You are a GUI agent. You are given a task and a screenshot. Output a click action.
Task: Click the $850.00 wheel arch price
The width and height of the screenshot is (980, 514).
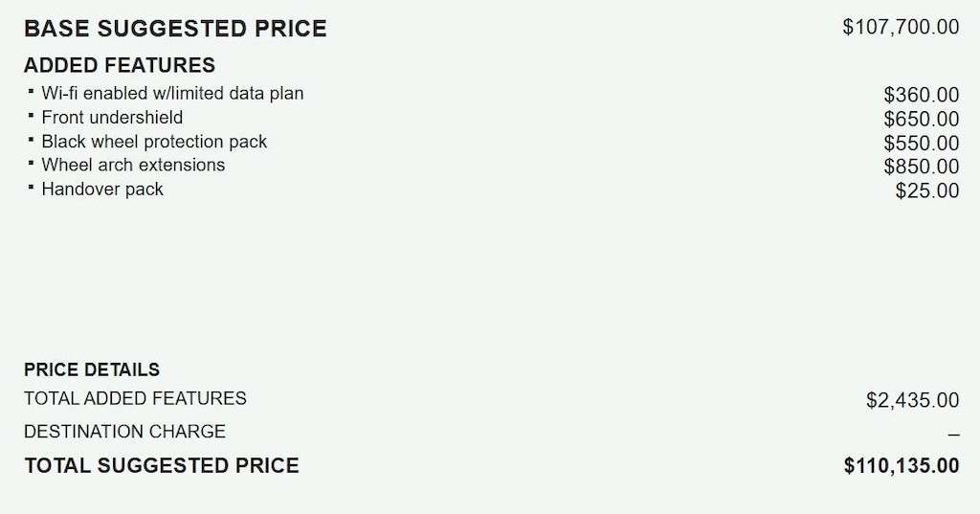click(921, 167)
